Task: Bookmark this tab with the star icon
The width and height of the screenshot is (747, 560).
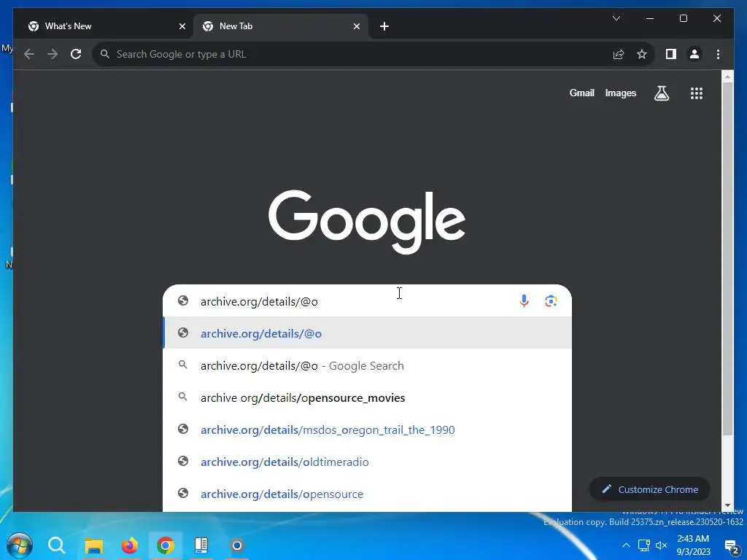Action: 642,54
